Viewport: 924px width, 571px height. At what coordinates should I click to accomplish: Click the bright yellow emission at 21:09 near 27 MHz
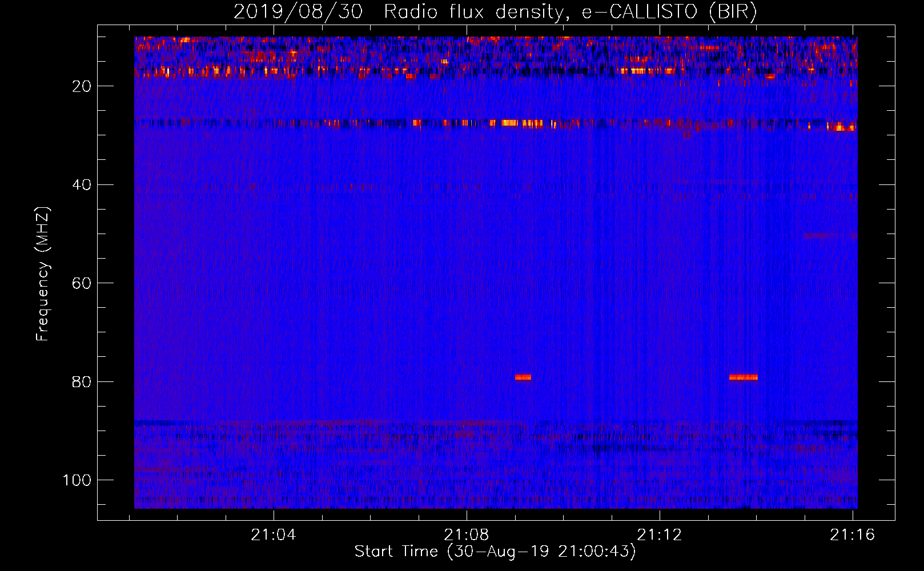pos(522,123)
